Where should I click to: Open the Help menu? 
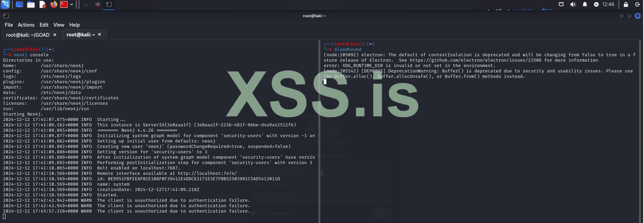click(74, 25)
